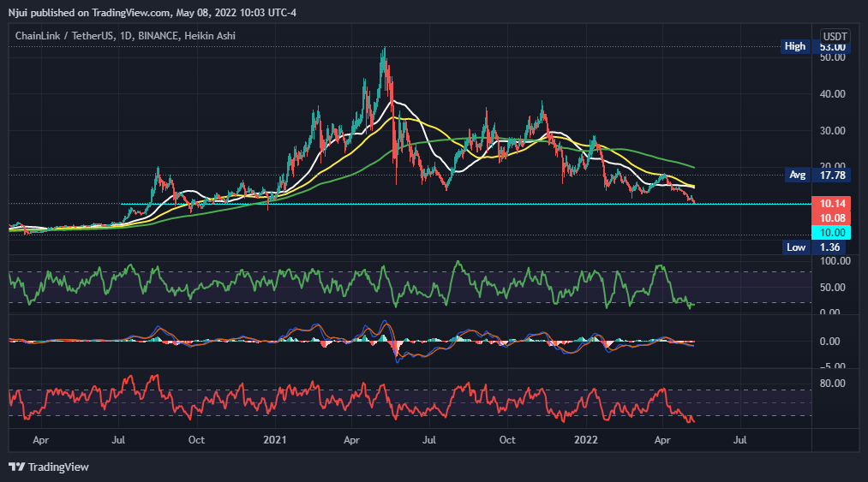
Task: Click the 2022 label on time axis
Action: tap(585, 439)
